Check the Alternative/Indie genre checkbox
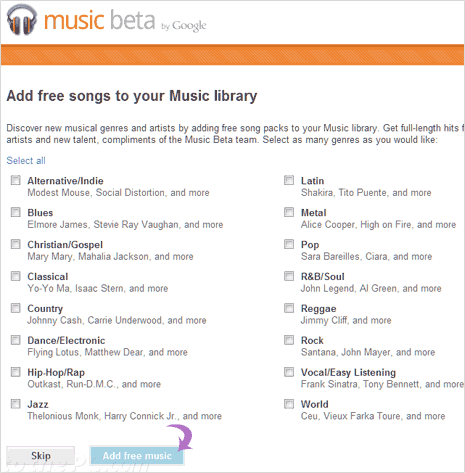 coord(16,180)
